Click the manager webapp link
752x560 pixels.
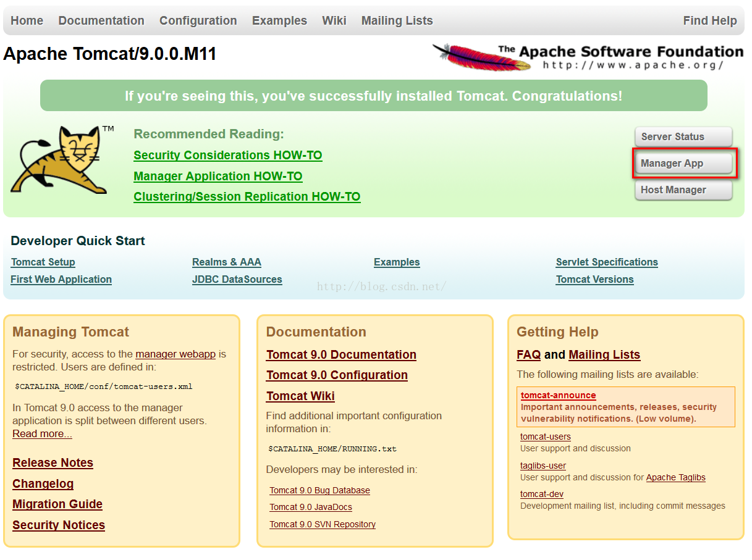click(175, 354)
